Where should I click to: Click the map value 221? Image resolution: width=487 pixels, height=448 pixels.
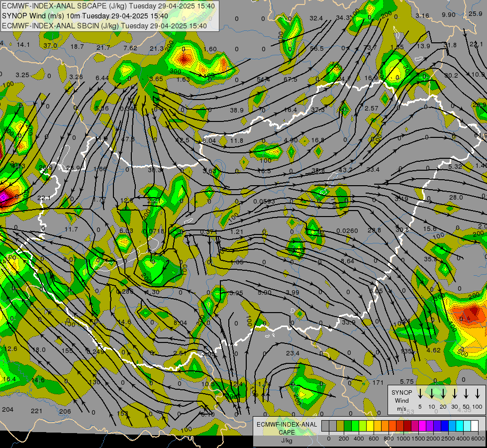pos(36,411)
